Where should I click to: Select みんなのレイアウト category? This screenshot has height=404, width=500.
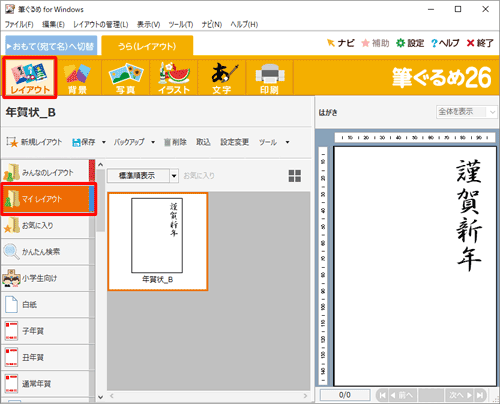45,172
